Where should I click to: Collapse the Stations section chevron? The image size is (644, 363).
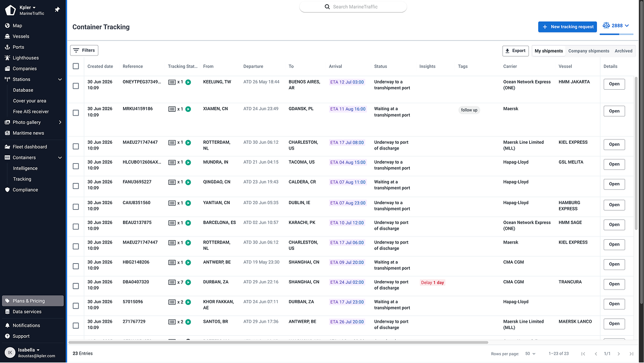(60, 80)
